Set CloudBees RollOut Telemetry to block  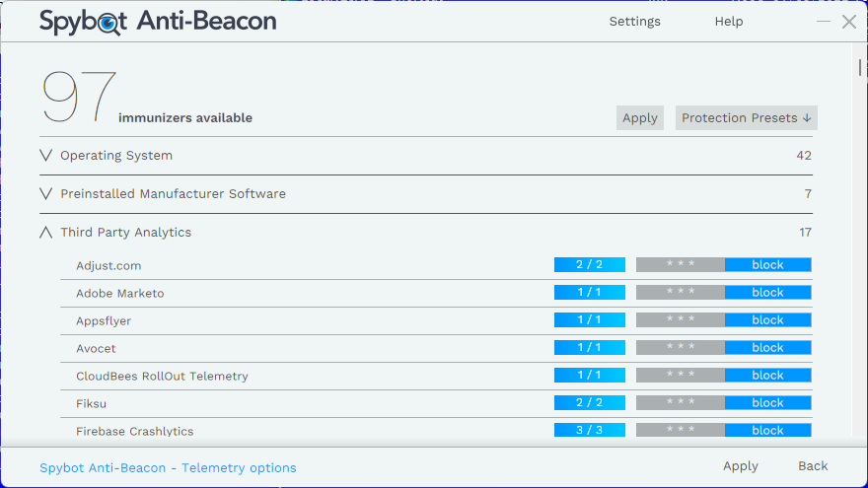[767, 376]
